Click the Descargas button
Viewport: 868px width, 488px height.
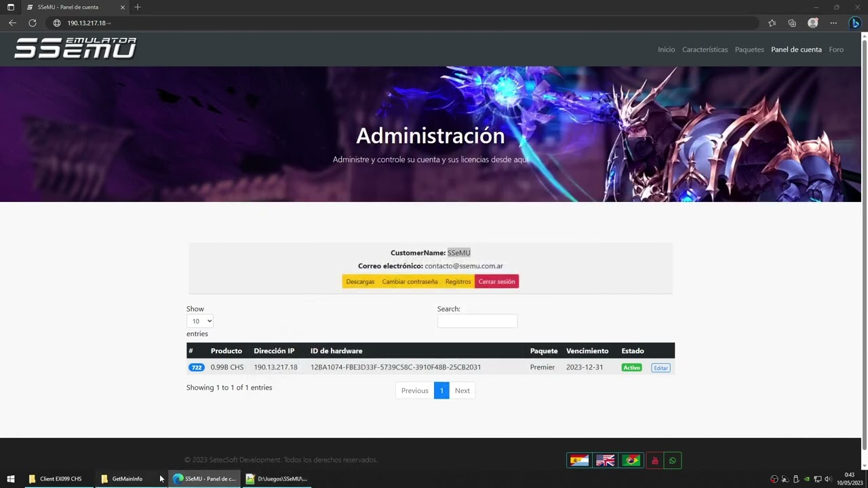(x=360, y=281)
